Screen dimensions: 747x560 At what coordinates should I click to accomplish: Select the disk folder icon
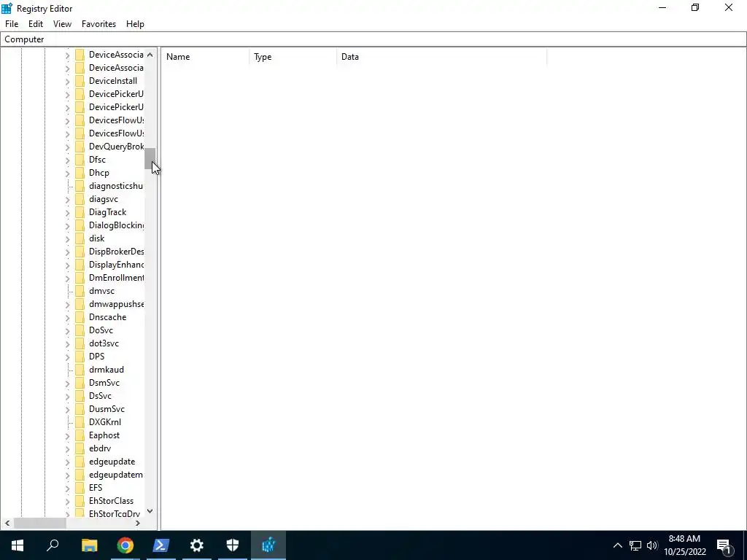(80, 238)
